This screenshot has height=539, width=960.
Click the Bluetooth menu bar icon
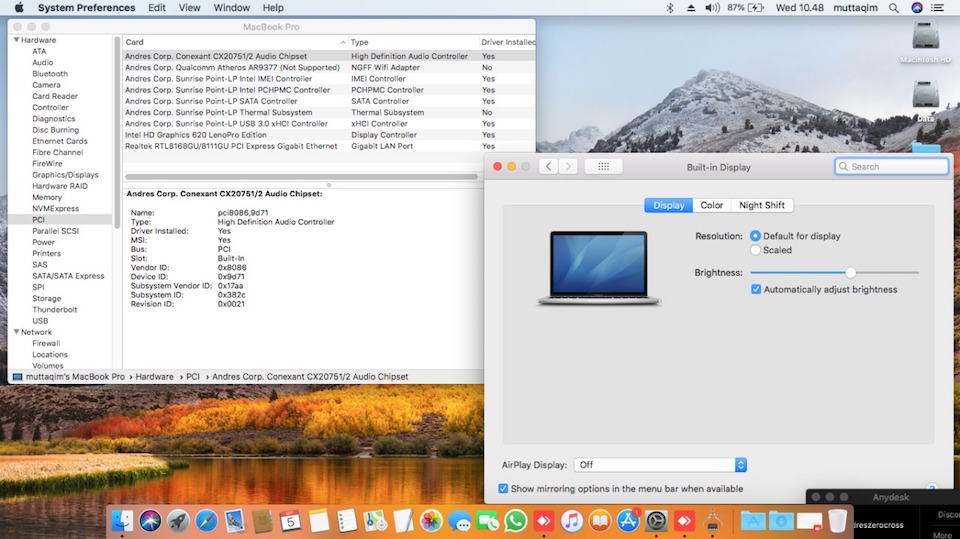point(670,8)
